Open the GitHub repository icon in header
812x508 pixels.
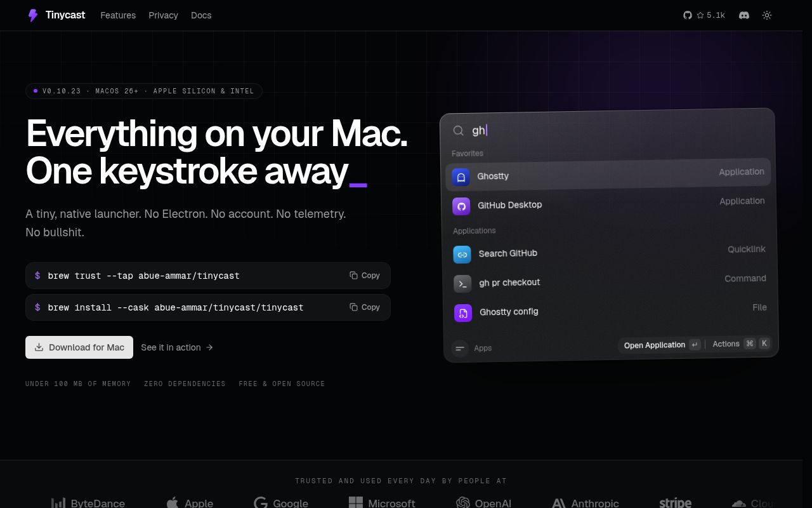[x=688, y=15]
